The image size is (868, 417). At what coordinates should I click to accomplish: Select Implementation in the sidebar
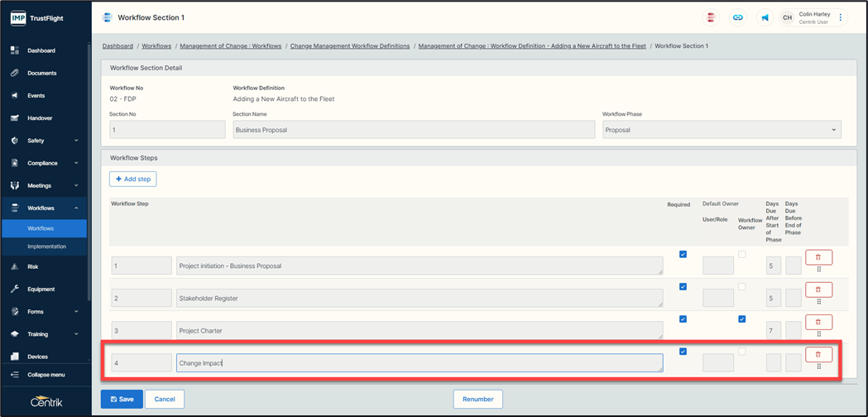tap(46, 247)
